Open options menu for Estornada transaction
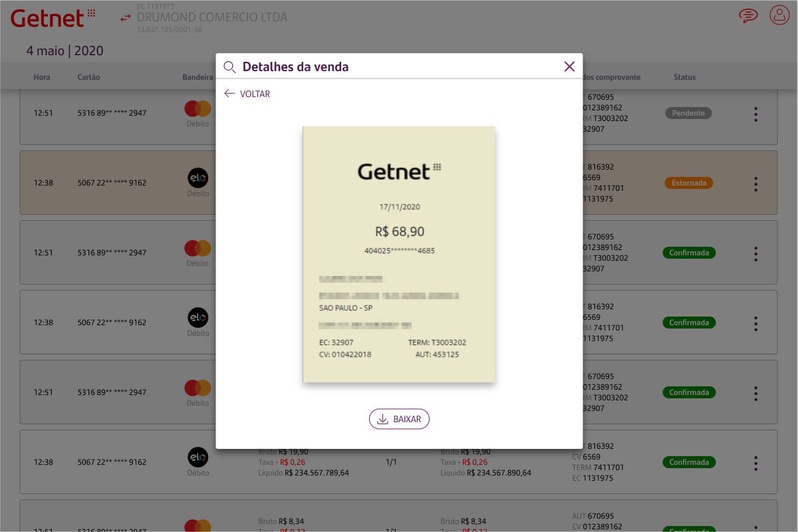The image size is (798, 532). click(755, 184)
